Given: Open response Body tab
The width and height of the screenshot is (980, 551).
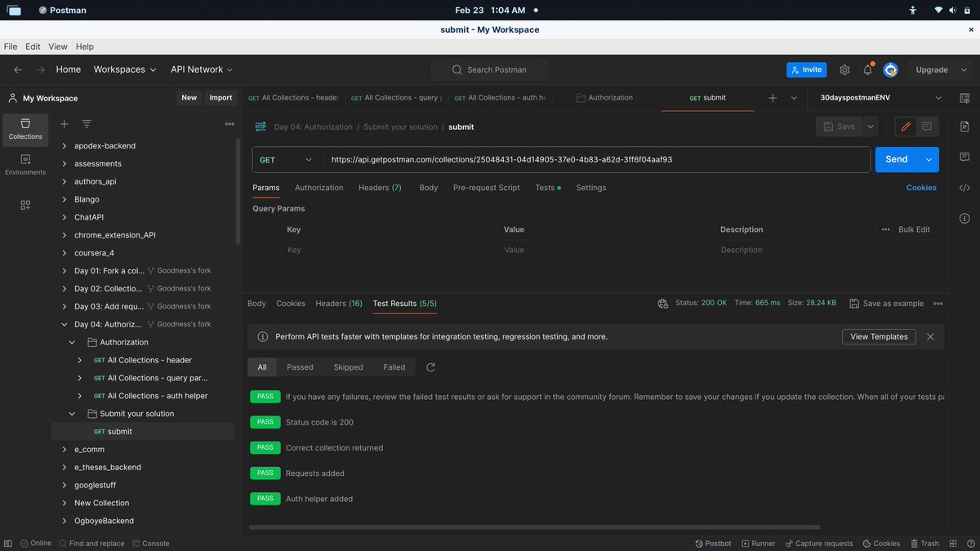Looking at the screenshot, I should (x=256, y=303).
